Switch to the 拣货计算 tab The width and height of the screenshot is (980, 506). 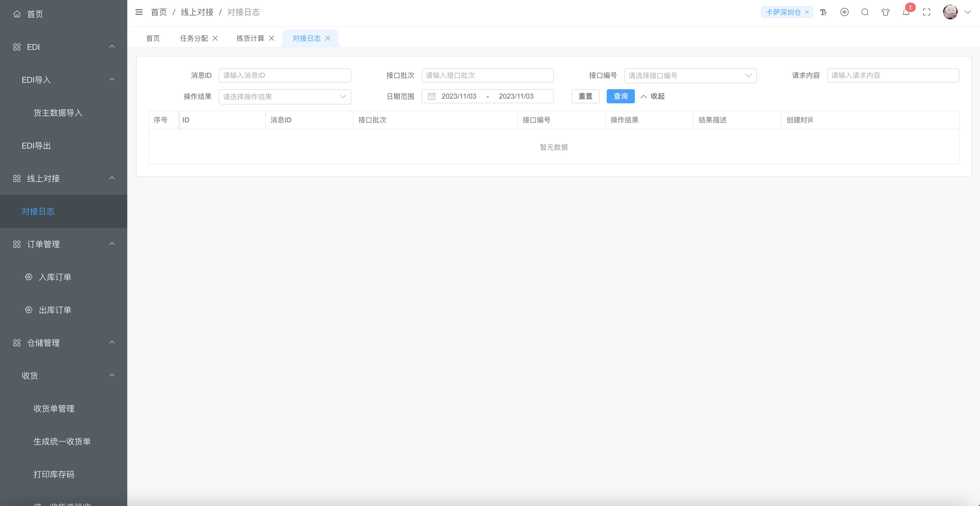click(250, 38)
